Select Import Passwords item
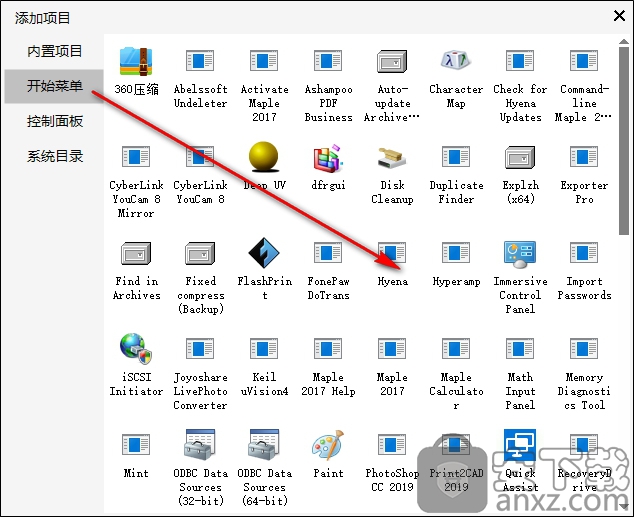This screenshot has width=634, height=517. click(x=584, y=253)
